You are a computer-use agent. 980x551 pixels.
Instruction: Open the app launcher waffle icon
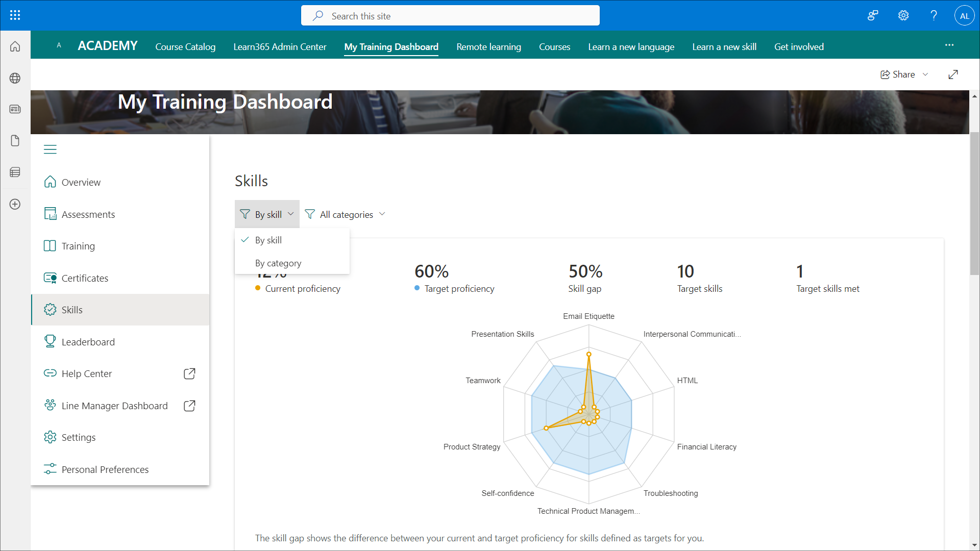coord(15,15)
